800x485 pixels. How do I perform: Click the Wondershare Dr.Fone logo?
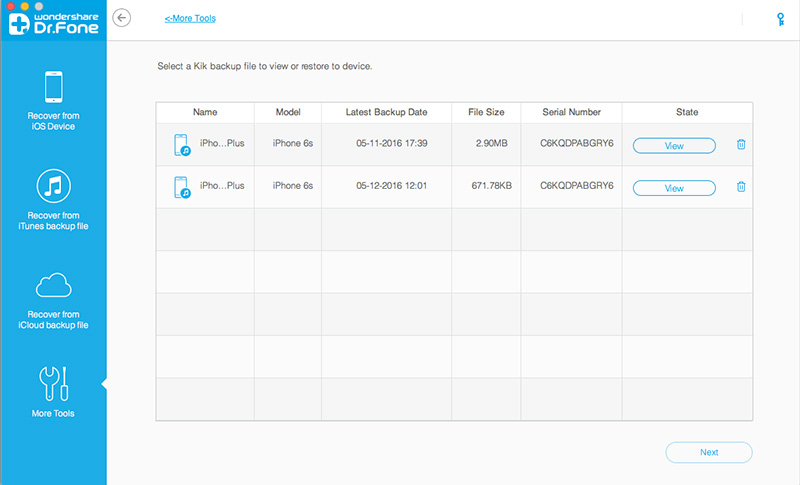coord(54,23)
